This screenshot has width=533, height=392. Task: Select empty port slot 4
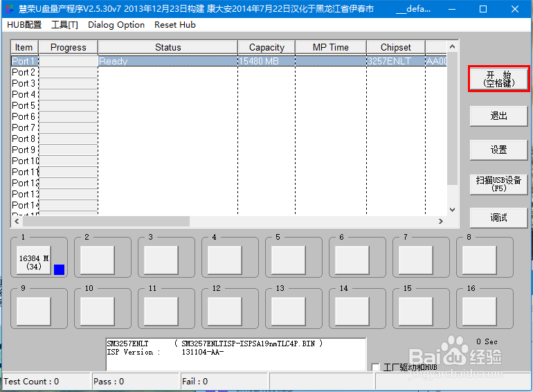[x=225, y=260]
